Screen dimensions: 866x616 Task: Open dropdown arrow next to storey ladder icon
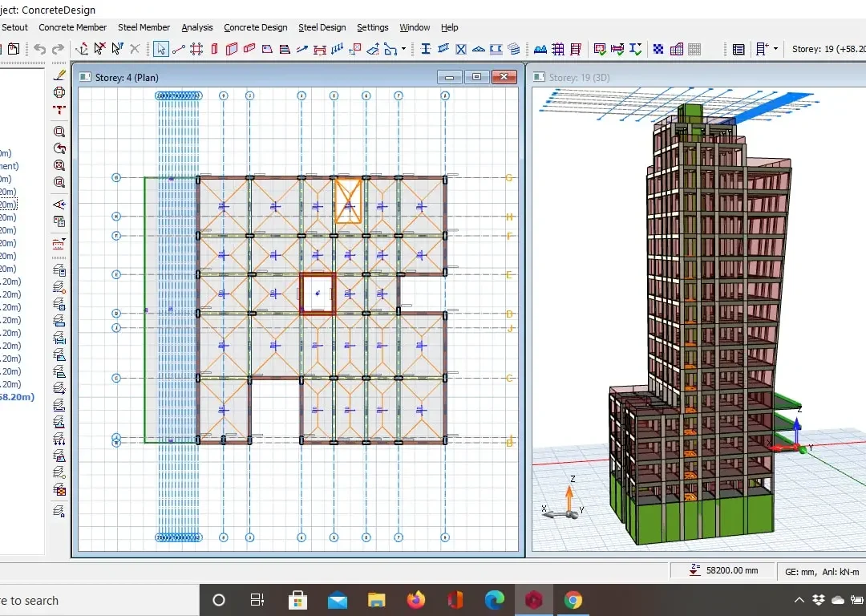point(776,49)
